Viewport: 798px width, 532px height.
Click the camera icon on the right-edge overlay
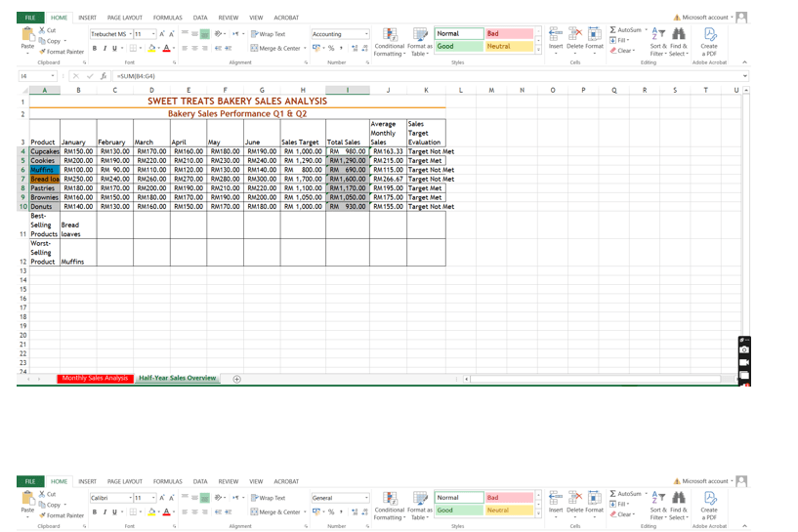pos(744,349)
